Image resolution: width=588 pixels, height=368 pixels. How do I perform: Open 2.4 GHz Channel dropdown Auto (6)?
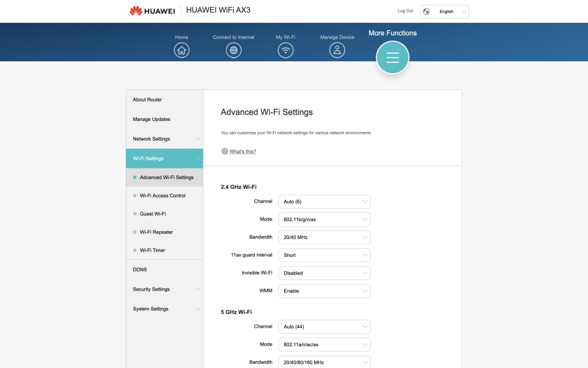pyautogui.click(x=324, y=201)
